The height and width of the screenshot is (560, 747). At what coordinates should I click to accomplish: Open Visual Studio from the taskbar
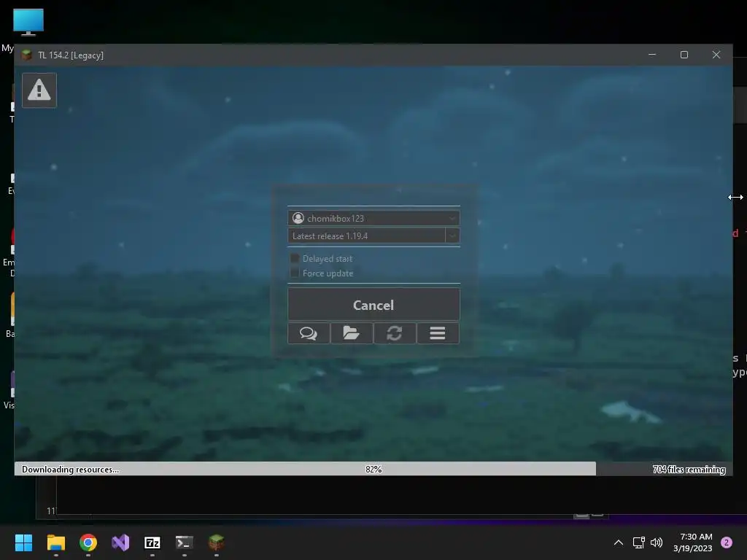(x=120, y=542)
